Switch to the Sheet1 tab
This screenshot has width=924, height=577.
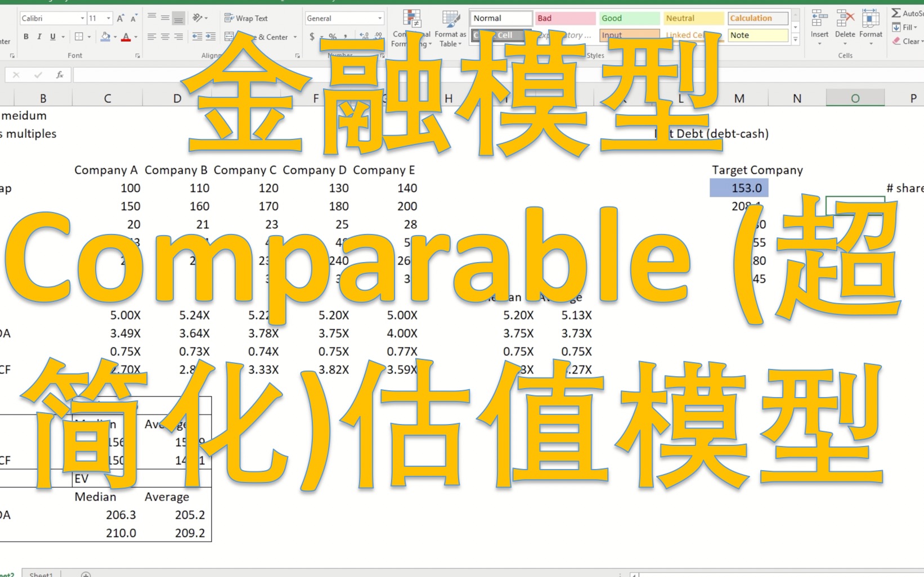(41, 574)
